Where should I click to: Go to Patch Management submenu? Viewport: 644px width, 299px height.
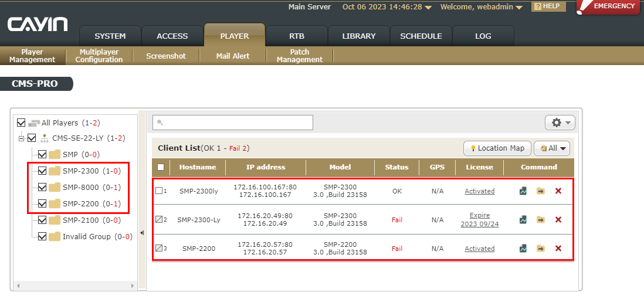[300, 56]
